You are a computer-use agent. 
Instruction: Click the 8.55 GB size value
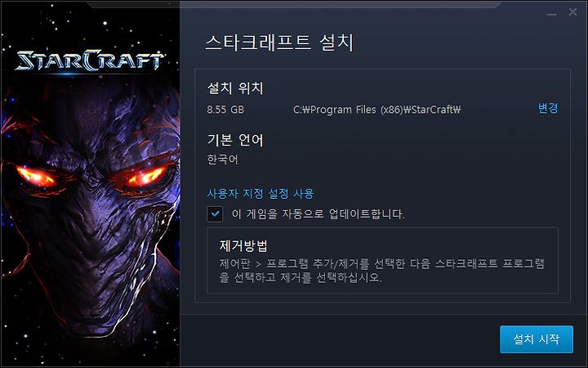click(x=225, y=110)
